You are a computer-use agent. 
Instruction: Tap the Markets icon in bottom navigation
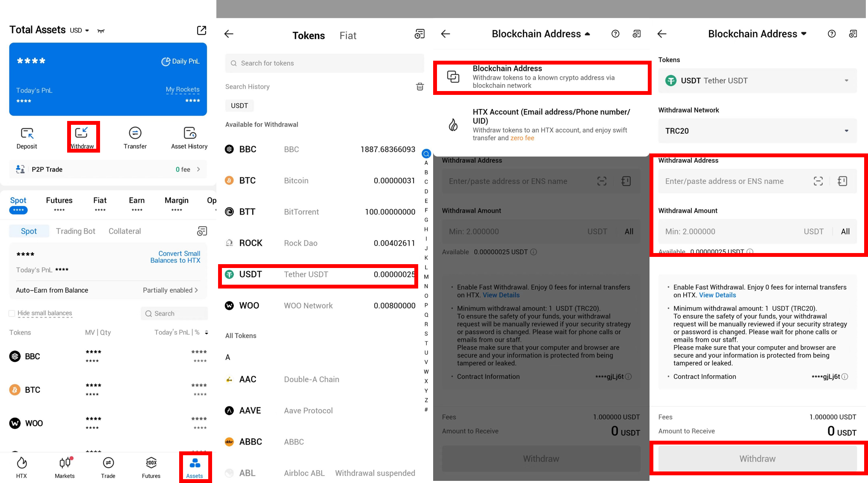(65, 463)
